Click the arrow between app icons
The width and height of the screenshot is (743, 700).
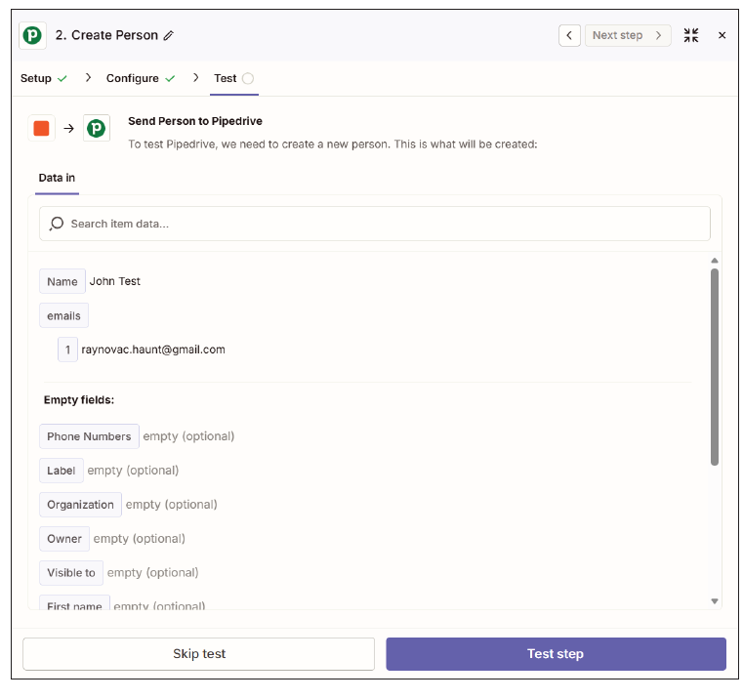69,128
